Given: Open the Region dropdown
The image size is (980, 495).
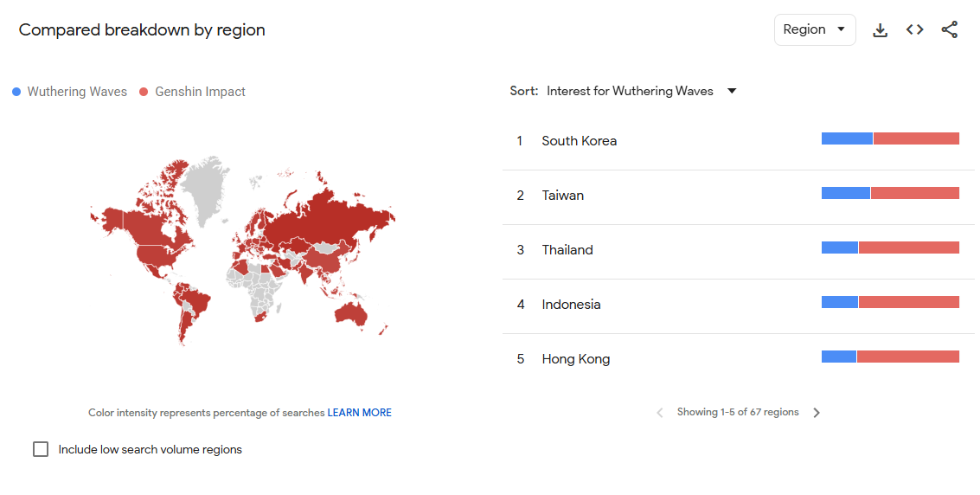Looking at the screenshot, I should 814,29.
